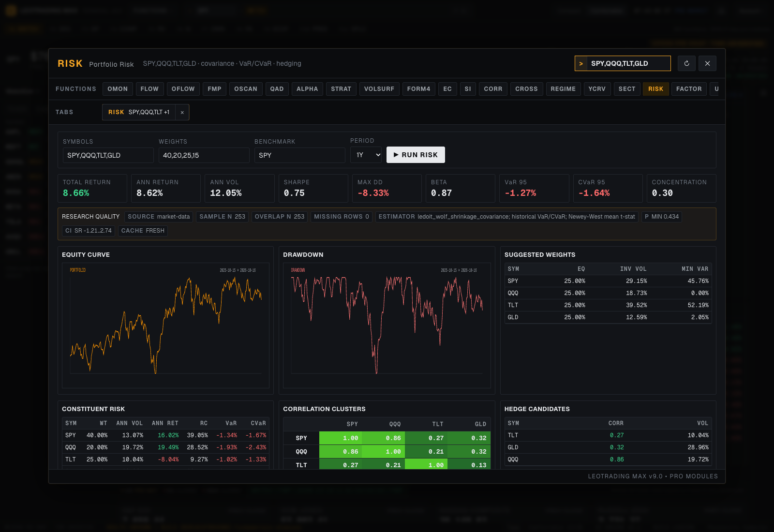Go to the FORM4 function

(419, 89)
